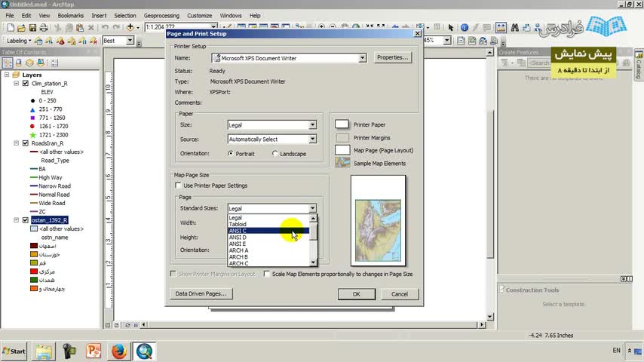Open the Customize menu
Image resolution: width=644 pixels, height=362 pixels.
(x=200, y=16)
